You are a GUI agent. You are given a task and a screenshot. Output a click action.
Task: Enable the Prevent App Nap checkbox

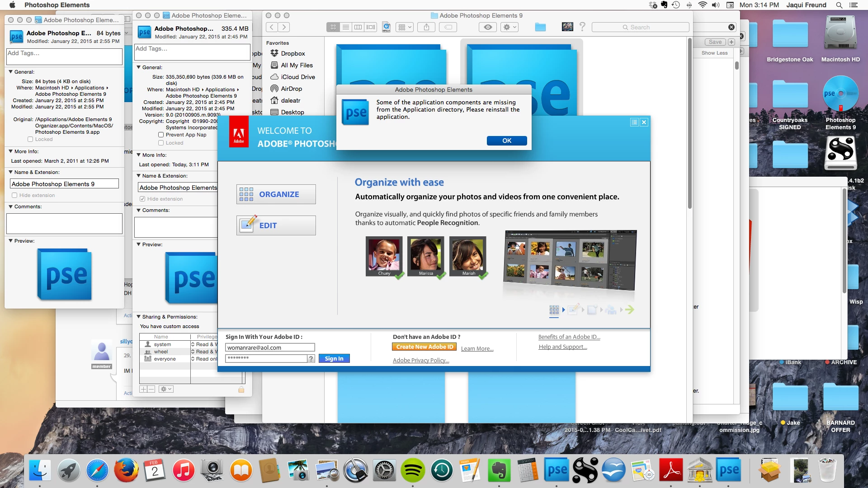tap(161, 135)
